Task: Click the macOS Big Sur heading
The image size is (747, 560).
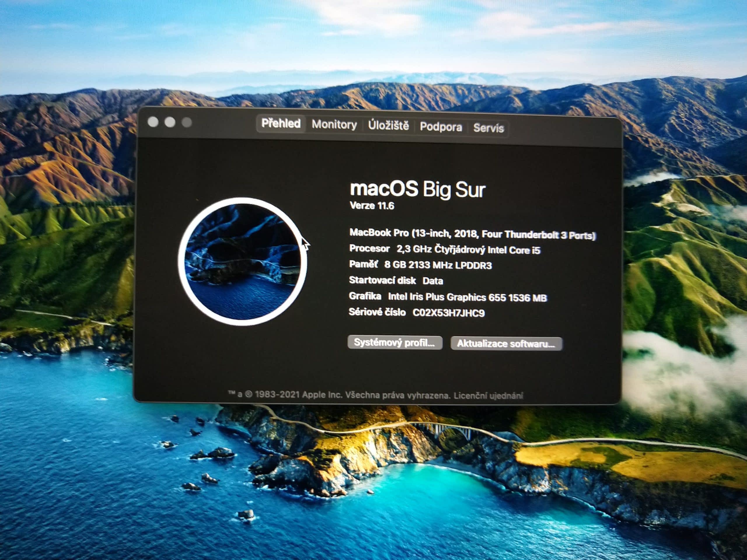Action: pos(417,189)
